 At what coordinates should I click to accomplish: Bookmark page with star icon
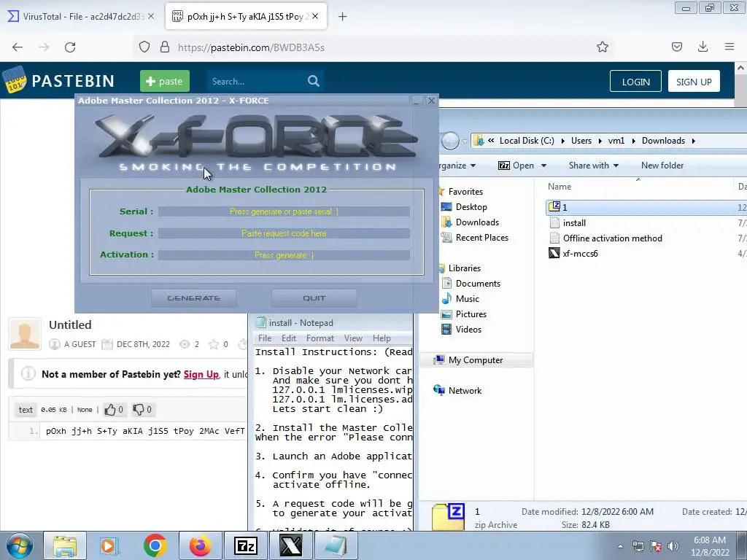point(602,47)
